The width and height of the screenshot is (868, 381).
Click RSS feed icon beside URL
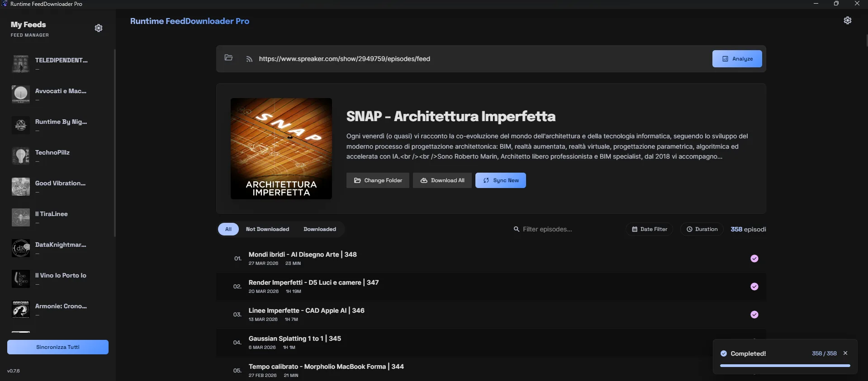249,59
